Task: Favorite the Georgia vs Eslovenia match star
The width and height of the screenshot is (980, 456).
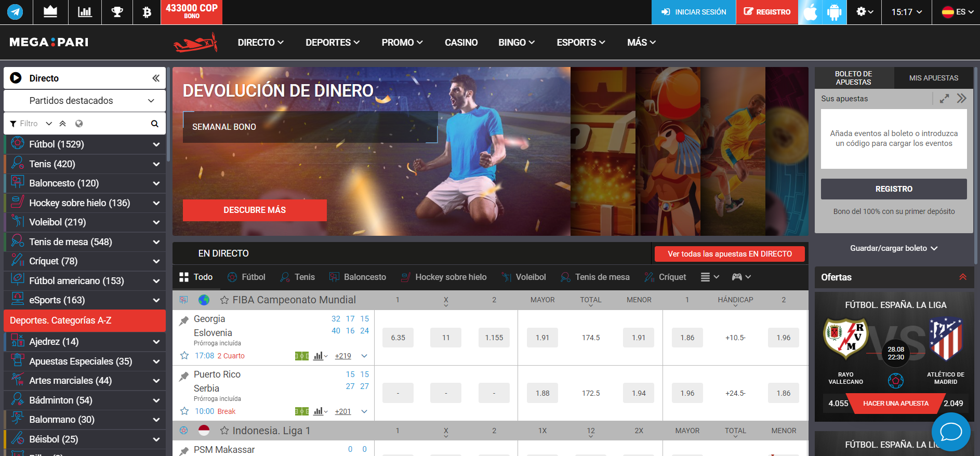Action: [184, 356]
